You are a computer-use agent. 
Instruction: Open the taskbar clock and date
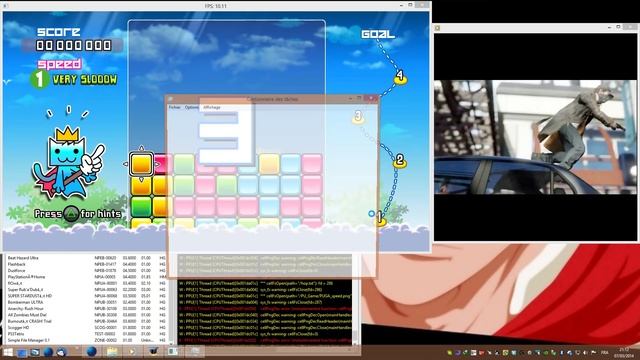[625, 352]
